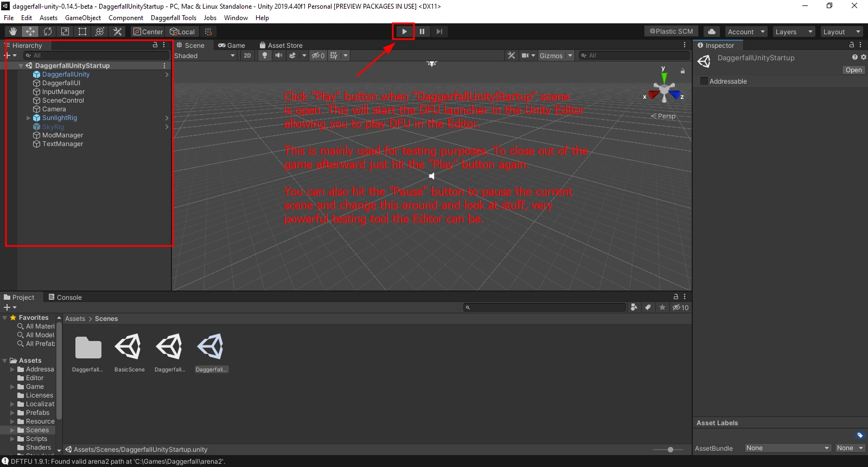Toggle skybox and effects in Scene view

tap(292, 55)
